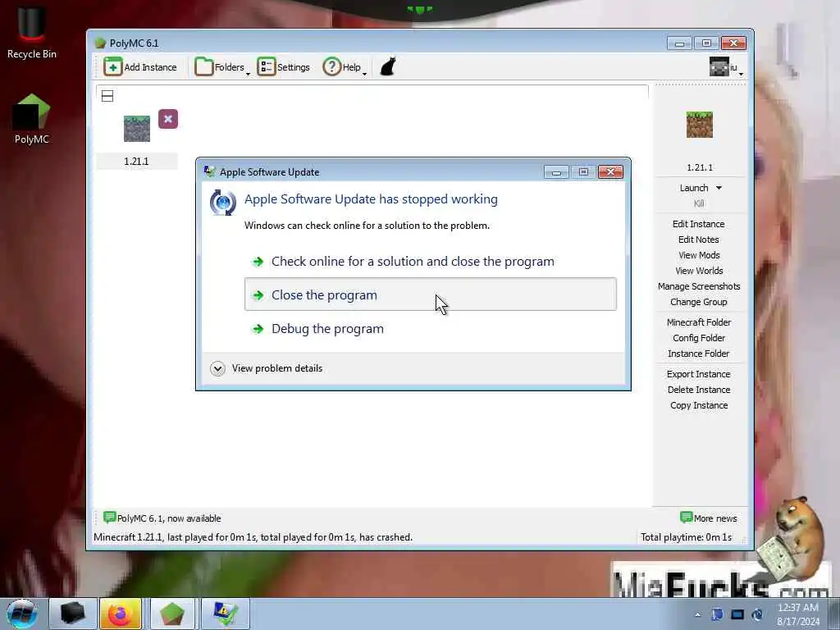Click the PolyMC 6.1 now available news
Image resolution: width=840 pixels, height=630 pixels.
162,518
